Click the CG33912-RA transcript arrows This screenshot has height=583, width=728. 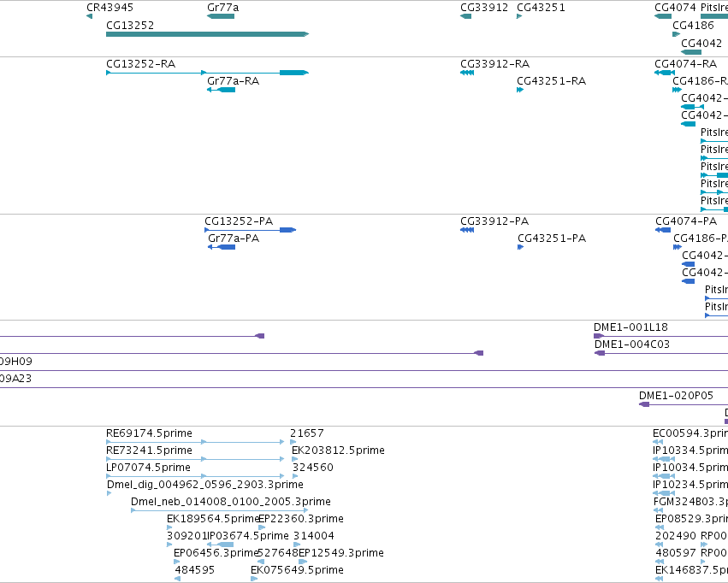pyautogui.click(x=467, y=73)
